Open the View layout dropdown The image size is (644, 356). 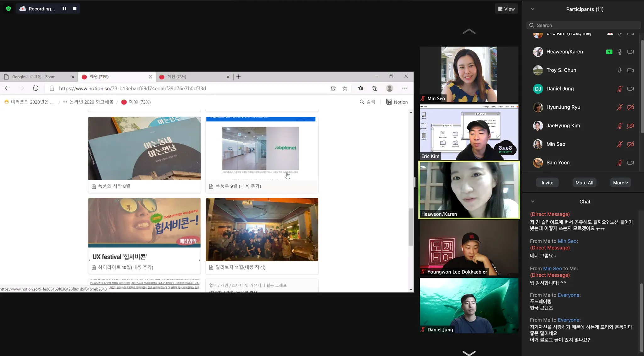[506, 9]
